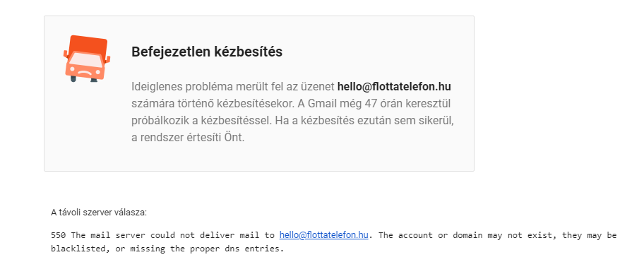This screenshot has height=274, width=644.
Task: Click the word "Gmail" in the message
Action: (321, 104)
